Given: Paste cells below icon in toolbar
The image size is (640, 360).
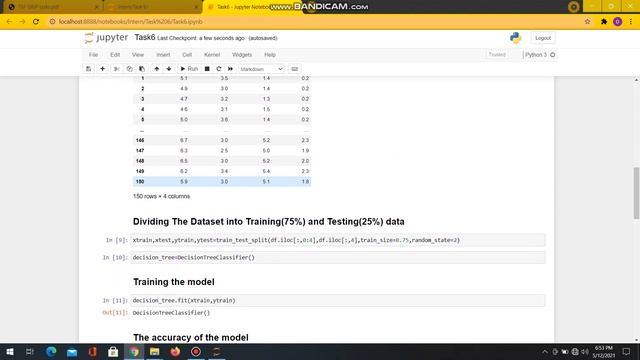Looking at the screenshot, I should (142, 69).
